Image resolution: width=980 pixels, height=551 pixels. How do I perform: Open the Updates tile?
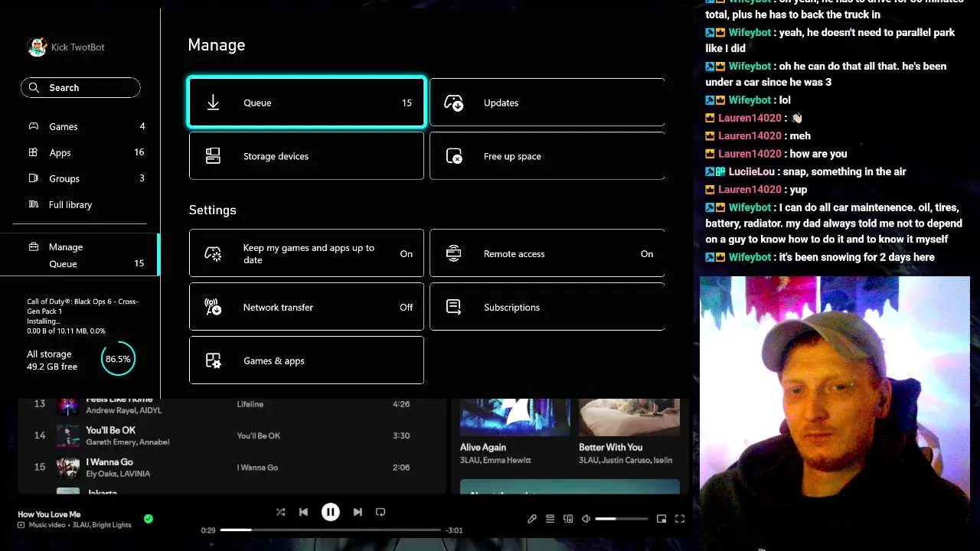547,103
